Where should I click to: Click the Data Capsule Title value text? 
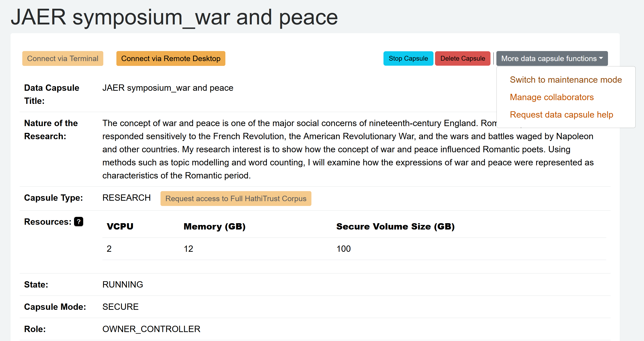coord(168,88)
